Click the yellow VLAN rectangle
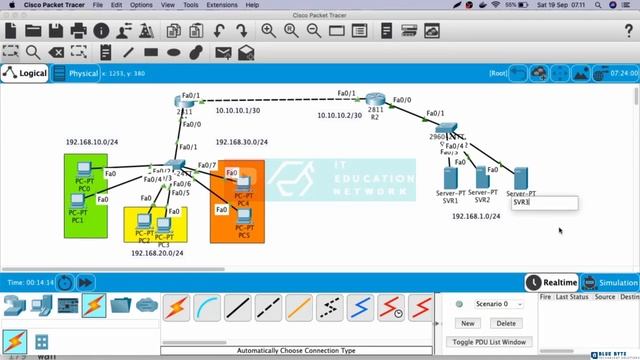The image size is (640, 360). point(156,224)
